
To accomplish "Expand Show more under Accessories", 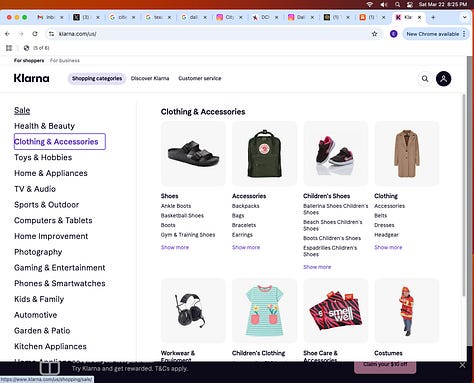I will 246,247.
